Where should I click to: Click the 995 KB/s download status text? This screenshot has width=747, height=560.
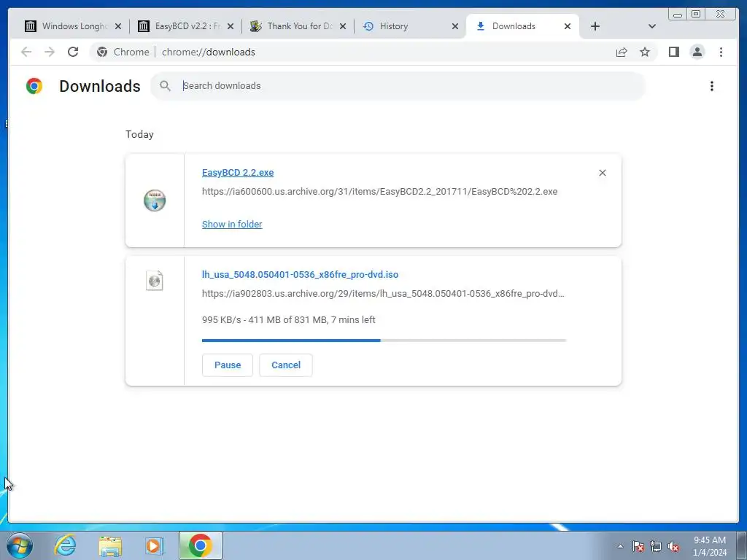point(289,320)
